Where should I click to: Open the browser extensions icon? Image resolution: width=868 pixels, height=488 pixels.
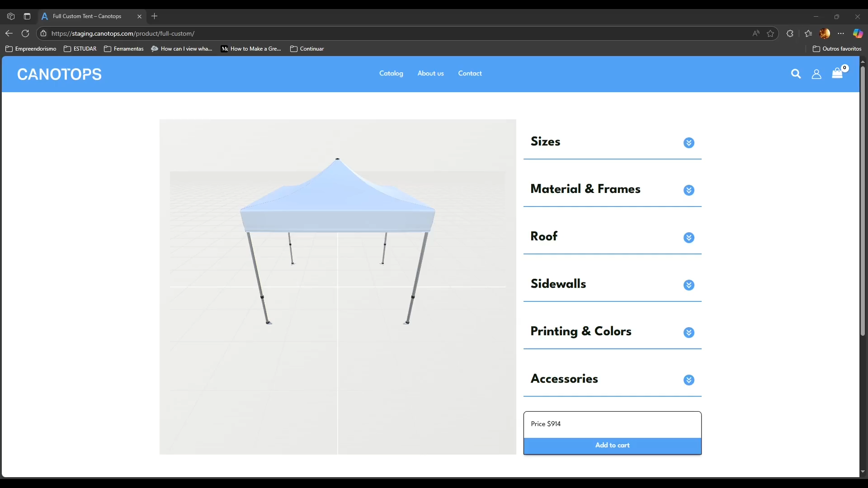790,33
